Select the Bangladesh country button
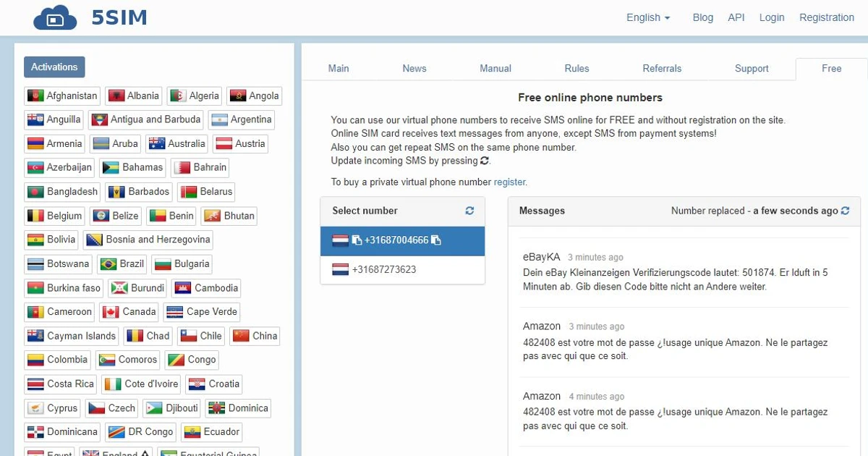Image resolution: width=868 pixels, height=456 pixels. [61, 191]
